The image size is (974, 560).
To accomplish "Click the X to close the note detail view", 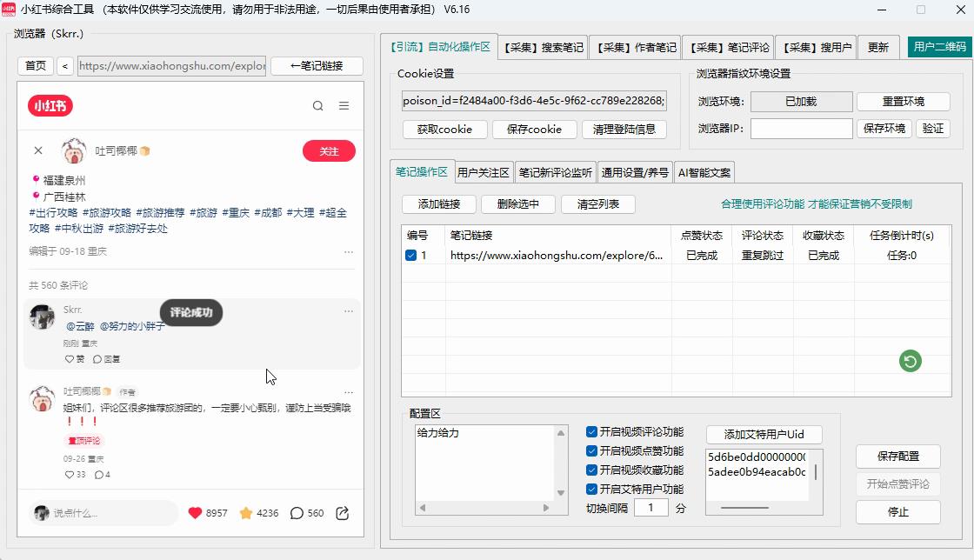I will (37, 150).
